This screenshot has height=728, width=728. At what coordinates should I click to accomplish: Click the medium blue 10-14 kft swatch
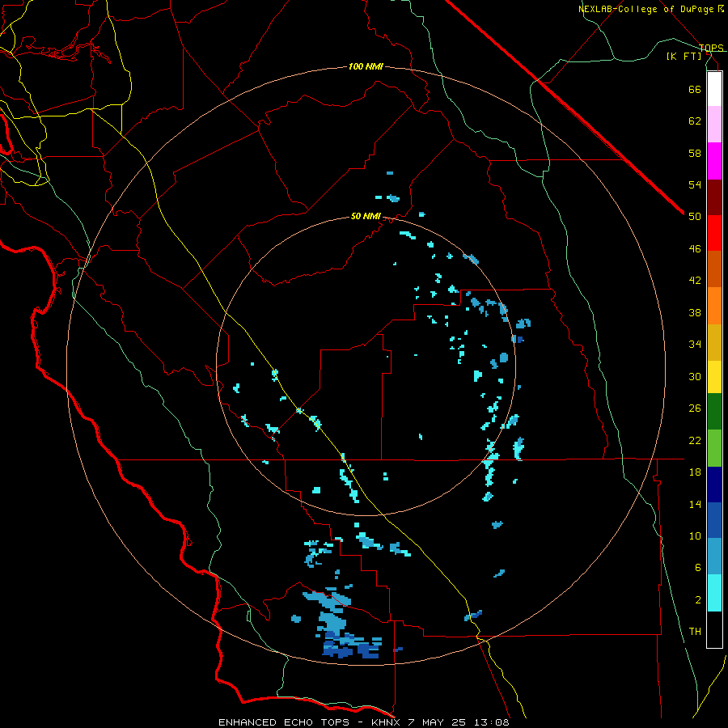(714, 520)
